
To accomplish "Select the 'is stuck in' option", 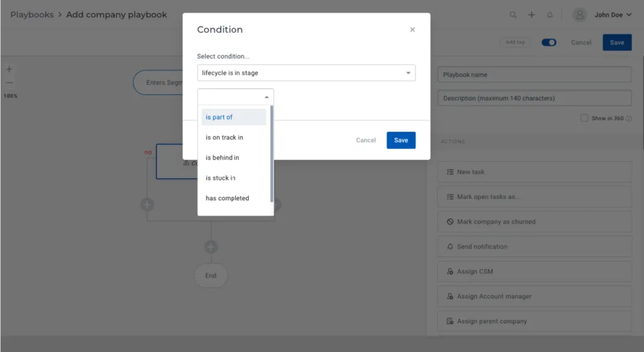I will coord(234,178).
